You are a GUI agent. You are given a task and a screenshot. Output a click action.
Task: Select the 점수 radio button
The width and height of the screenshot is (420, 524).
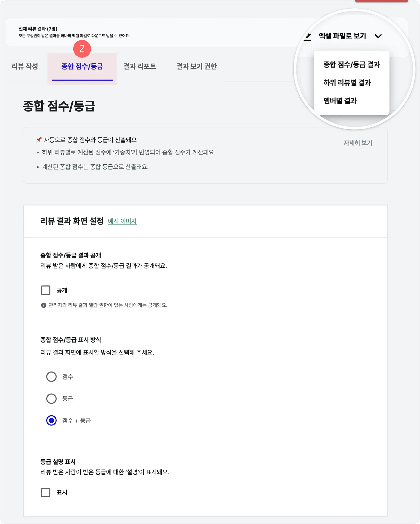[x=51, y=377]
